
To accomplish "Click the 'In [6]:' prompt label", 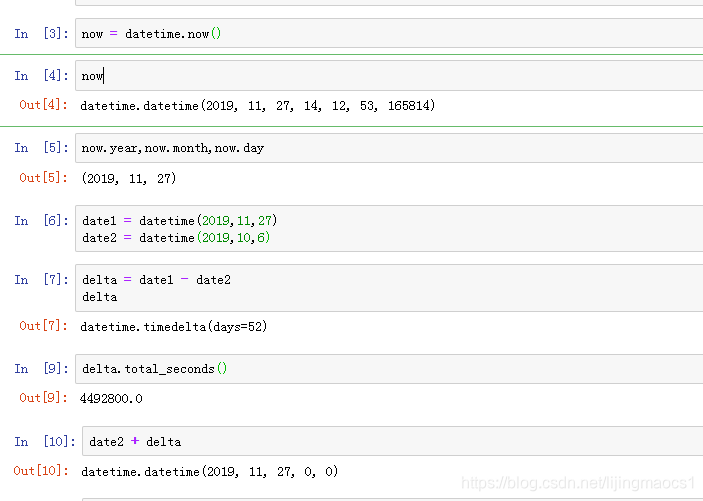I will tap(41, 220).
